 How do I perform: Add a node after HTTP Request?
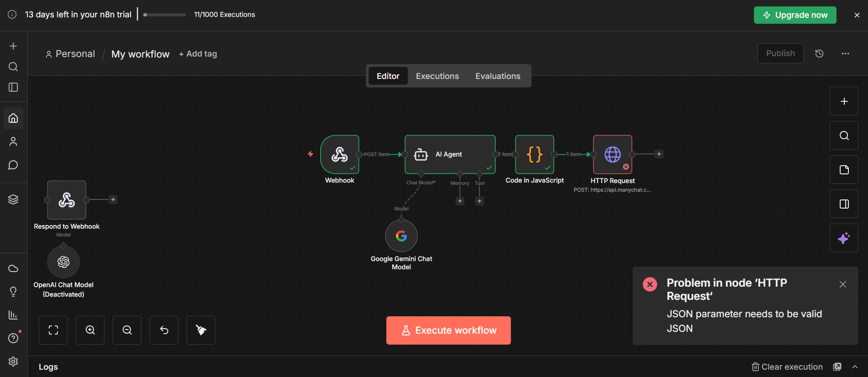pos(659,154)
